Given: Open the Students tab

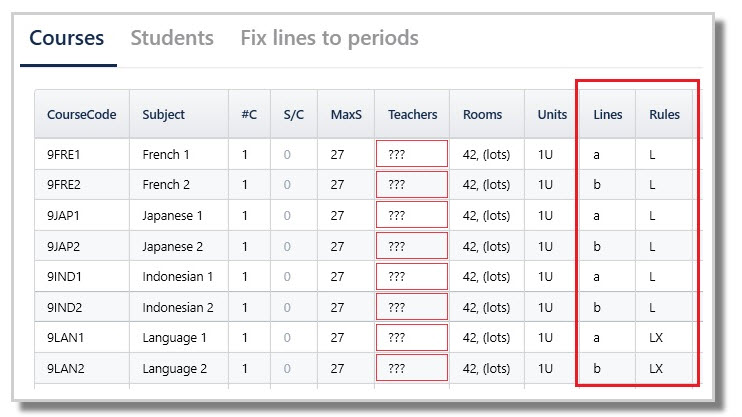Looking at the screenshot, I should (x=172, y=39).
